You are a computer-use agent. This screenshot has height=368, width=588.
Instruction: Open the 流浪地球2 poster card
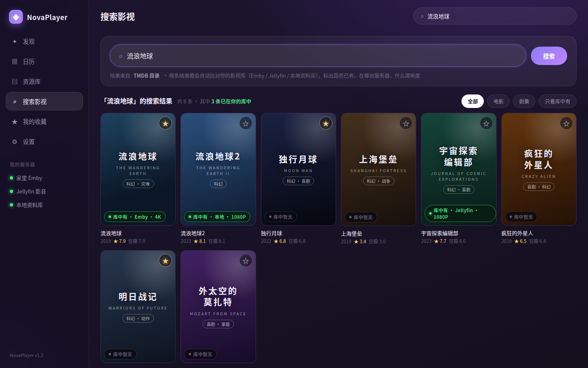pyautogui.click(x=218, y=169)
